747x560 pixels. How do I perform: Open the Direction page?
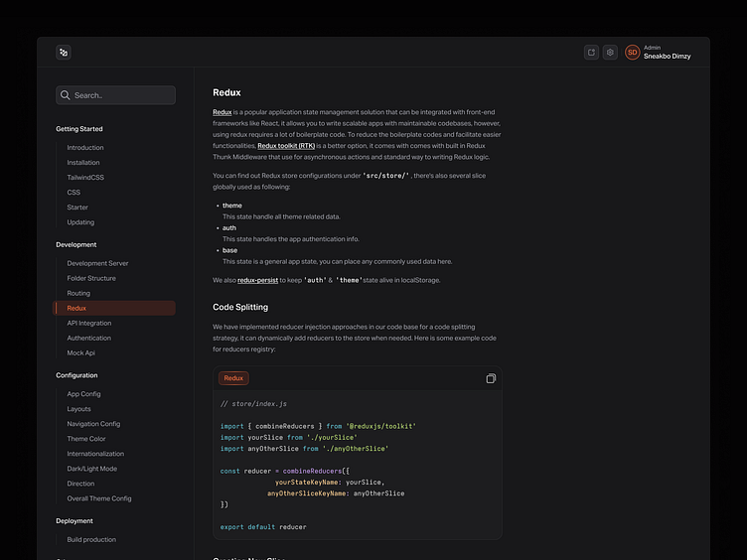[80, 484]
